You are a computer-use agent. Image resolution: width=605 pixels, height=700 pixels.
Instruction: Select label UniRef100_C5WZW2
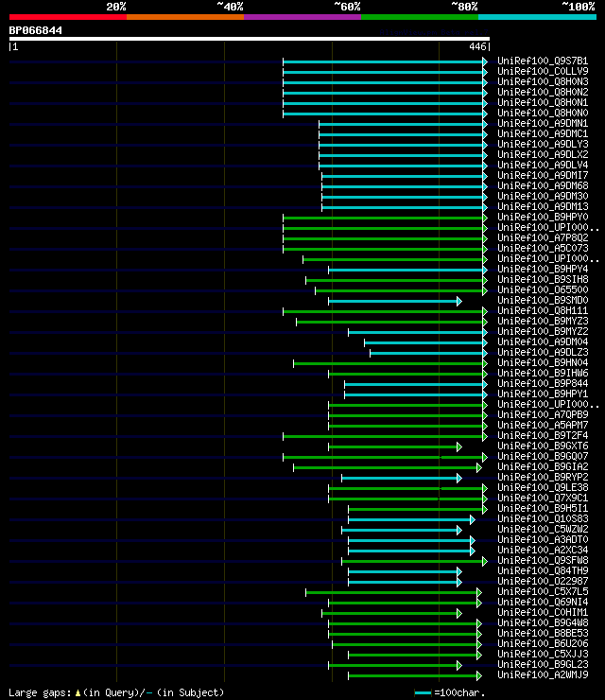click(x=543, y=529)
